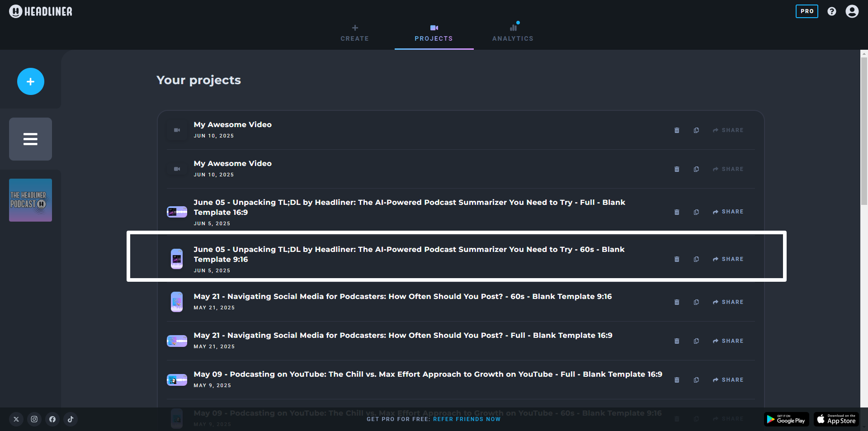Delete the May 09 Full 16:9 project
The width and height of the screenshot is (868, 431).
677,380
